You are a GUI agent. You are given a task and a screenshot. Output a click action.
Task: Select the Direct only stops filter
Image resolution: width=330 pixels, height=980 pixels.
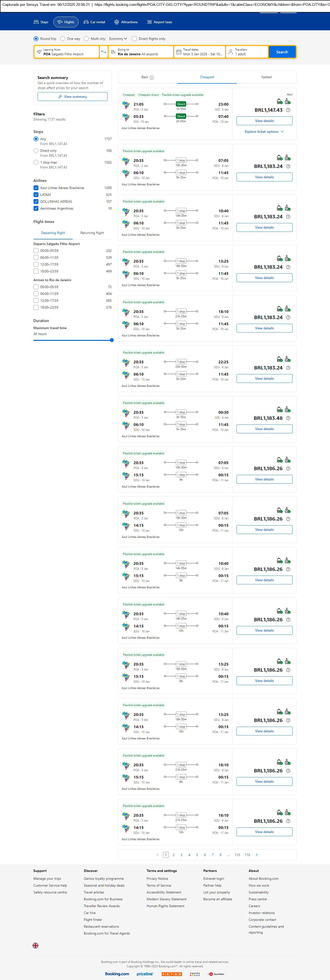tap(36, 151)
